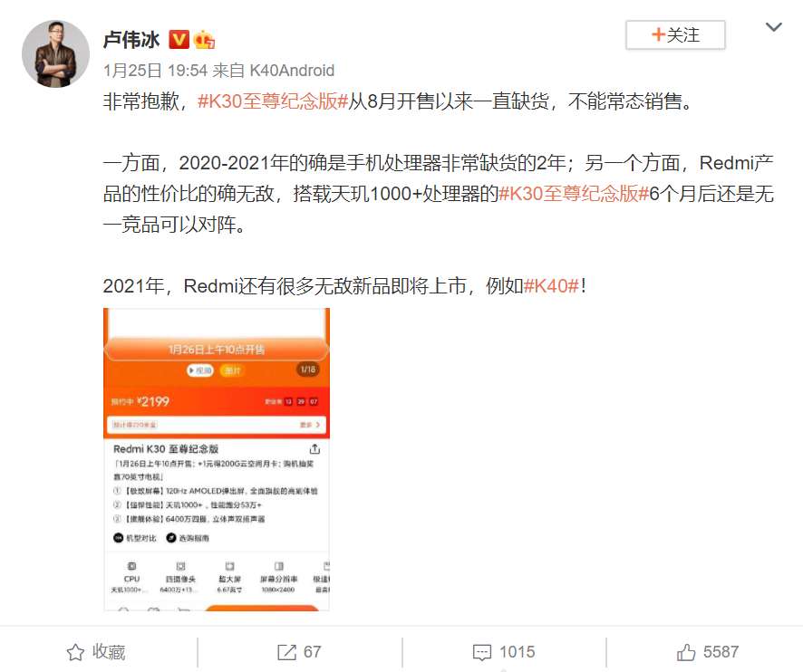Click the 5587 likes count
The width and height of the screenshot is (803, 672).
pos(721,652)
